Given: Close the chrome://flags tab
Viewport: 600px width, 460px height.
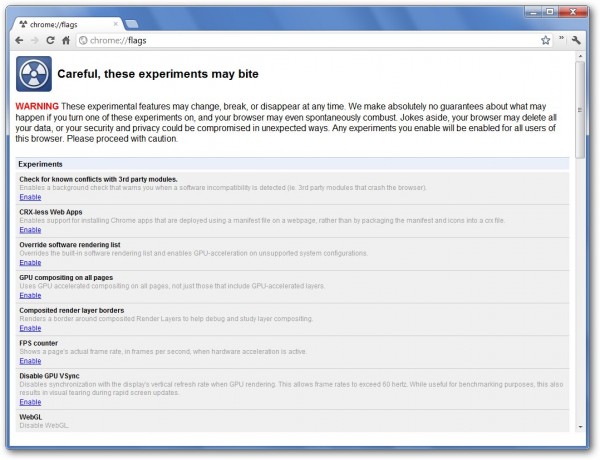Looking at the screenshot, I should pos(116,24).
